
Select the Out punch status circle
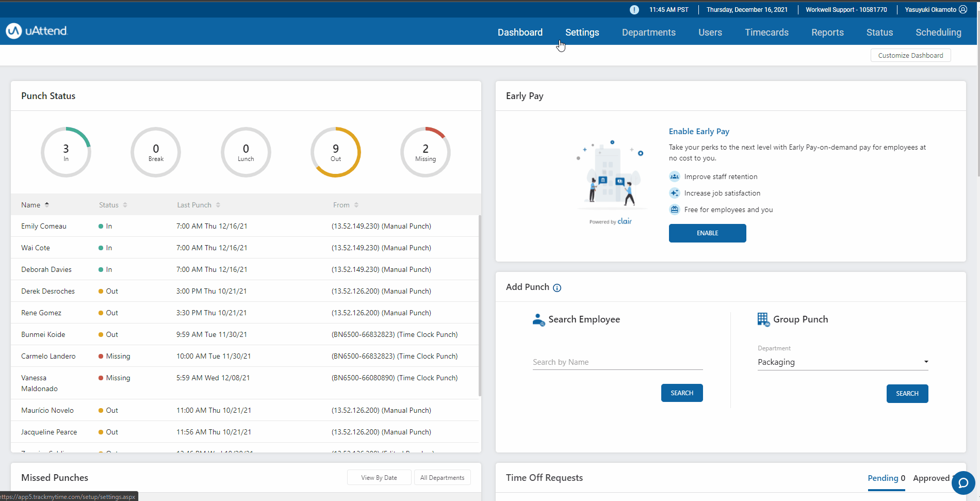click(x=335, y=152)
